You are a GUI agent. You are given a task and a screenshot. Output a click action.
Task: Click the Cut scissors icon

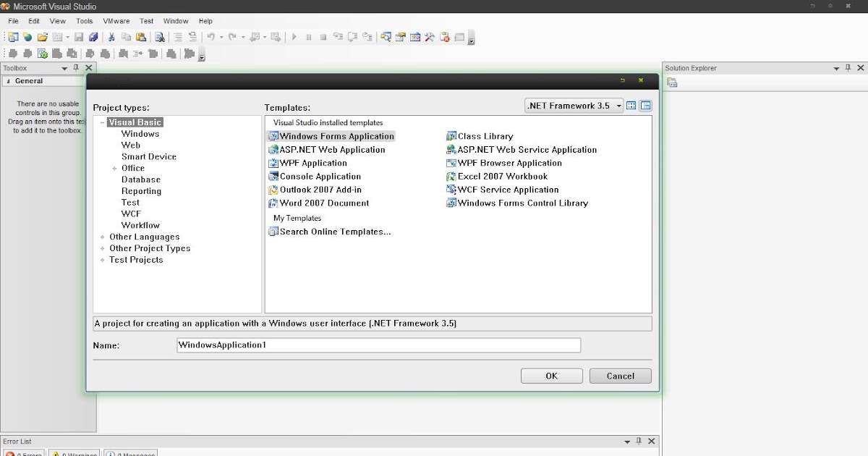[x=112, y=37]
